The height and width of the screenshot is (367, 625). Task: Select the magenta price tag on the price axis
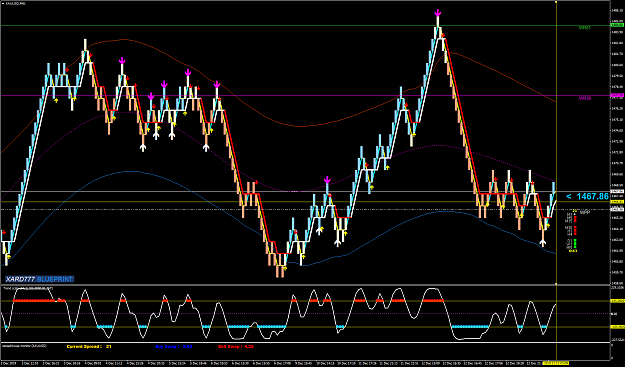coord(617,95)
